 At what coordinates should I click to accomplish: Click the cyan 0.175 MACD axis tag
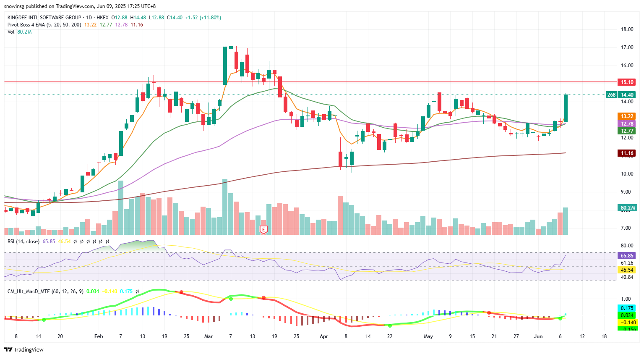(x=627, y=308)
